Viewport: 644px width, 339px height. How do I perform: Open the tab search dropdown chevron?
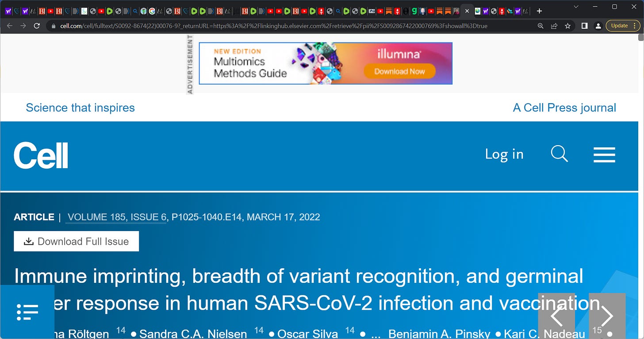pyautogui.click(x=576, y=7)
